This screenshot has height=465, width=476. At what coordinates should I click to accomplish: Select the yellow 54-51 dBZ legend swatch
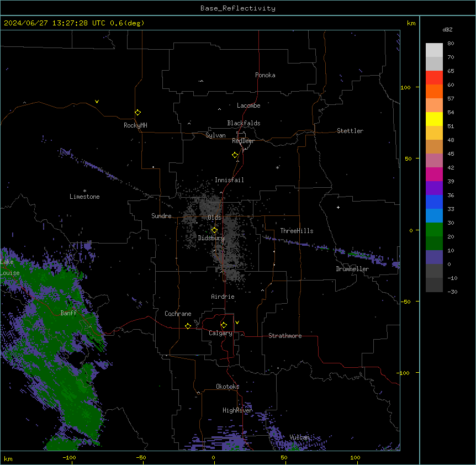point(434,119)
